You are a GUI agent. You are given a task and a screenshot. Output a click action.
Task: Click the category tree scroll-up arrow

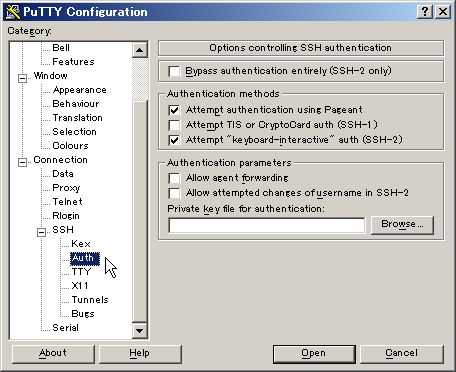[140, 50]
